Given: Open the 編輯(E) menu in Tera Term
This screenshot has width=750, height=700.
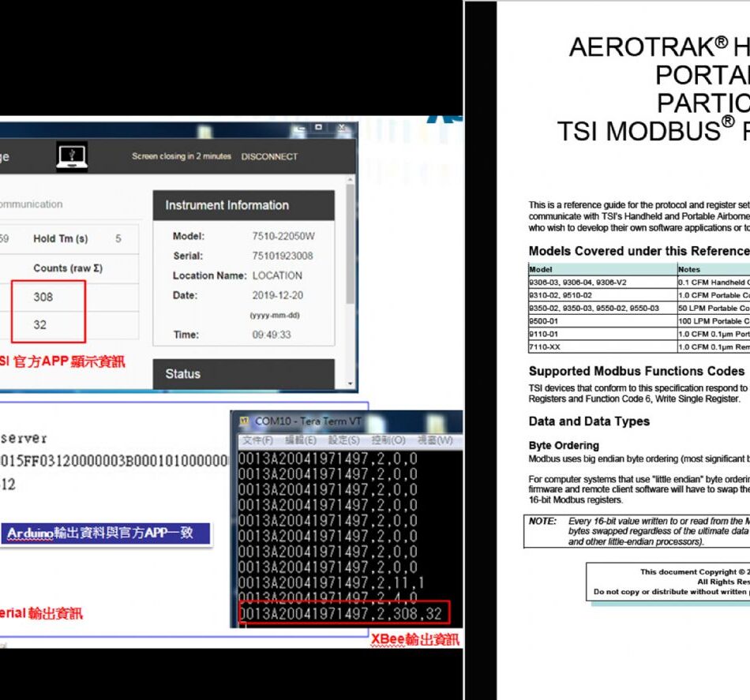Looking at the screenshot, I should pos(300,440).
